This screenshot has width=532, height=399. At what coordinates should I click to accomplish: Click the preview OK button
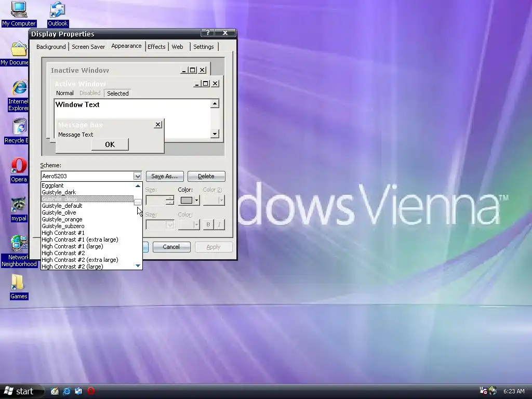110,144
